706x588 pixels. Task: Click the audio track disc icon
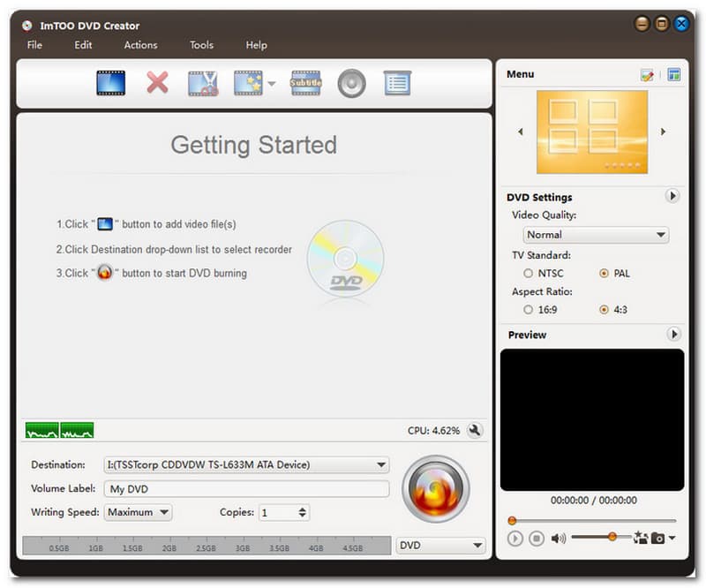351,83
